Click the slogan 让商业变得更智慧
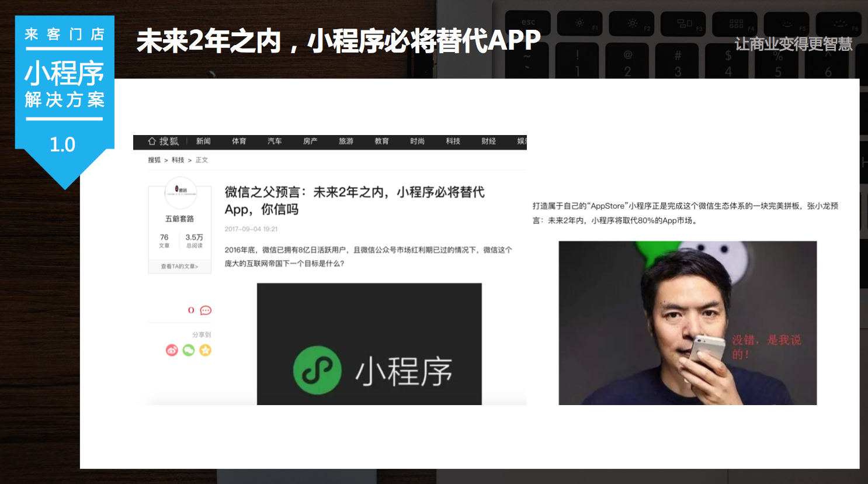The height and width of the screenshot is (484, 868). coord(793,44)
